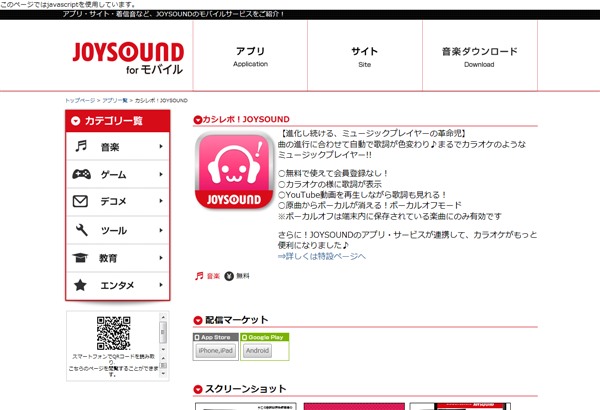Click the Google Play header label
The image size is (600, 410).
[x=265, y=337]
